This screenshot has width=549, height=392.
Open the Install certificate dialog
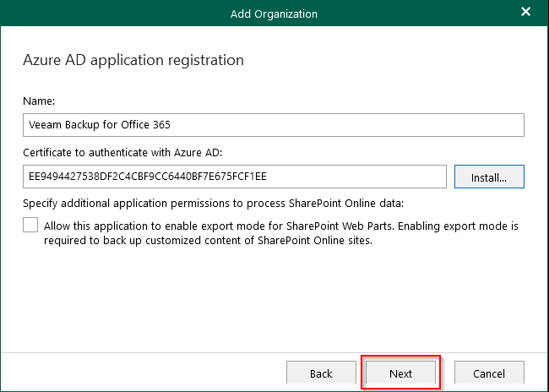pos(489,177)
